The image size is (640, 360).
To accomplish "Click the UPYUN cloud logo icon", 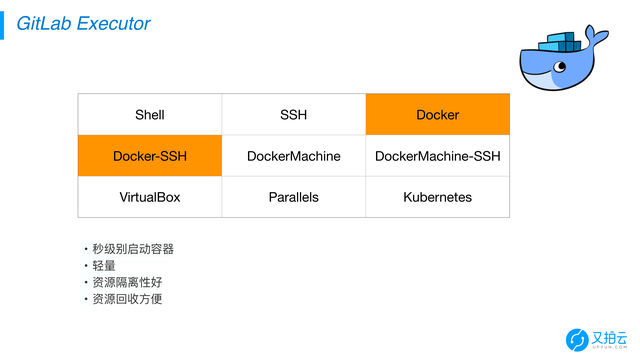I will pyautogui.click(x=577, y=340).
